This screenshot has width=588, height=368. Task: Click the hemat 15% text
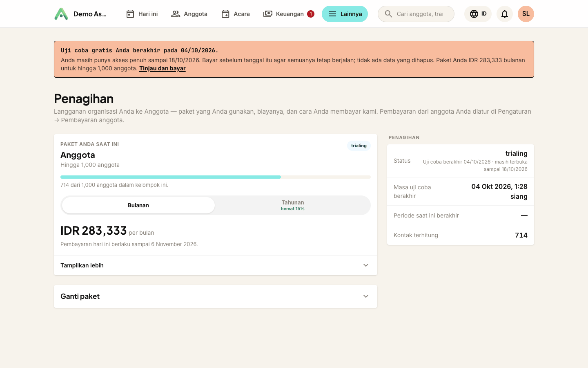point(293,209)
